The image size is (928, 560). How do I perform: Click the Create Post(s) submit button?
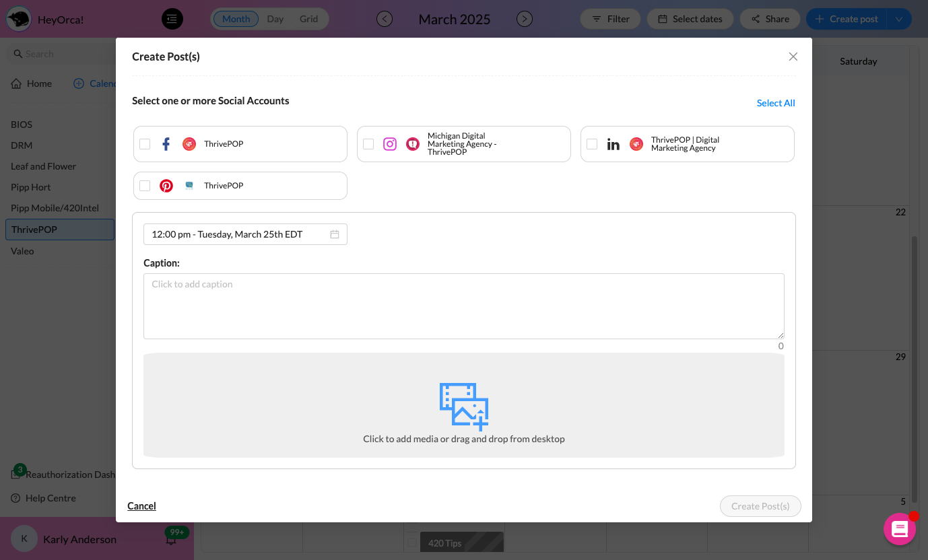point(760,506)
